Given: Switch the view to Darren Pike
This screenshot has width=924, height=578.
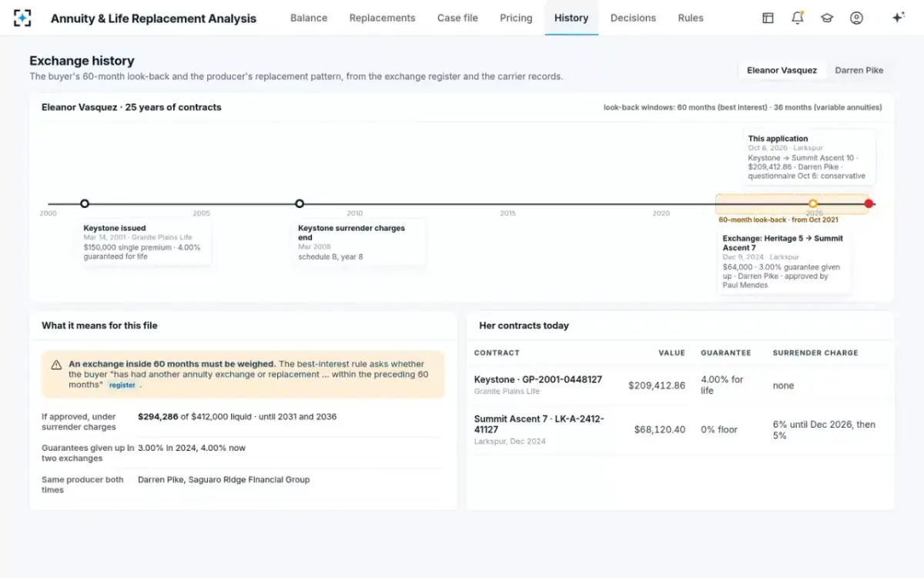Looking at the screenshot, I should tap(859, 70).
